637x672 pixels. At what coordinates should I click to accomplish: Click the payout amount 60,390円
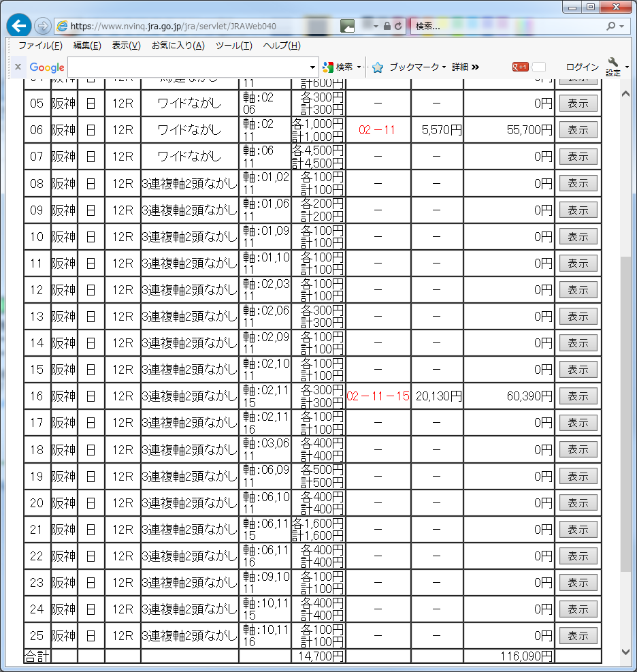click(529, 396)
